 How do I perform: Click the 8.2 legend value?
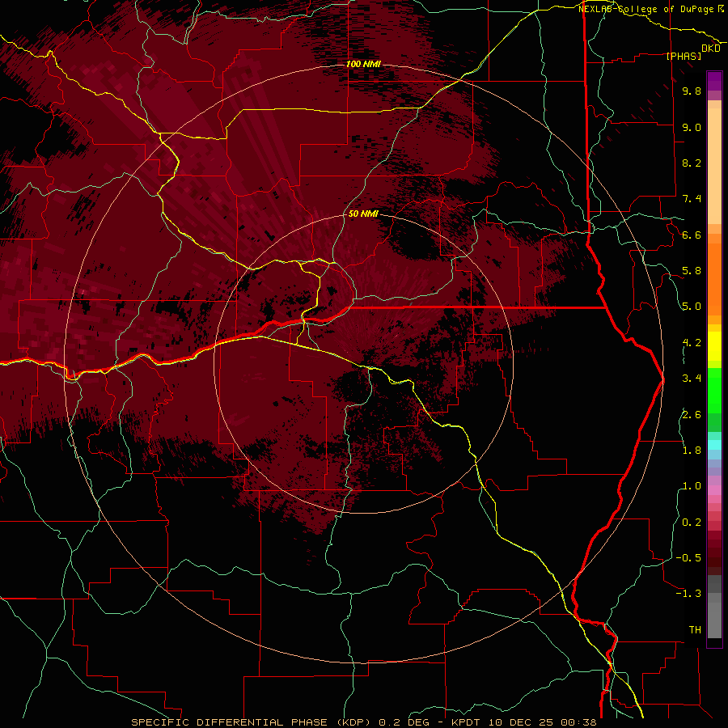tap(692, 163)
